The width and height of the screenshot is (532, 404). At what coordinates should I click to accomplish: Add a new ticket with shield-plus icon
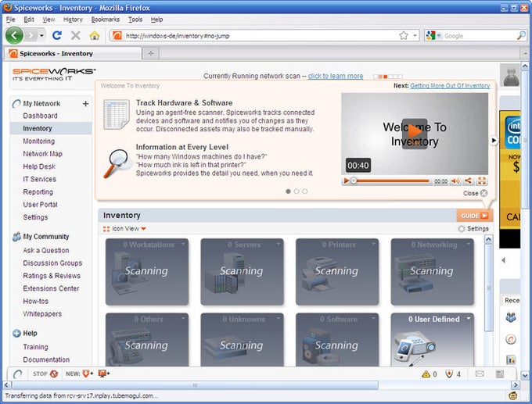coord(88,374)
